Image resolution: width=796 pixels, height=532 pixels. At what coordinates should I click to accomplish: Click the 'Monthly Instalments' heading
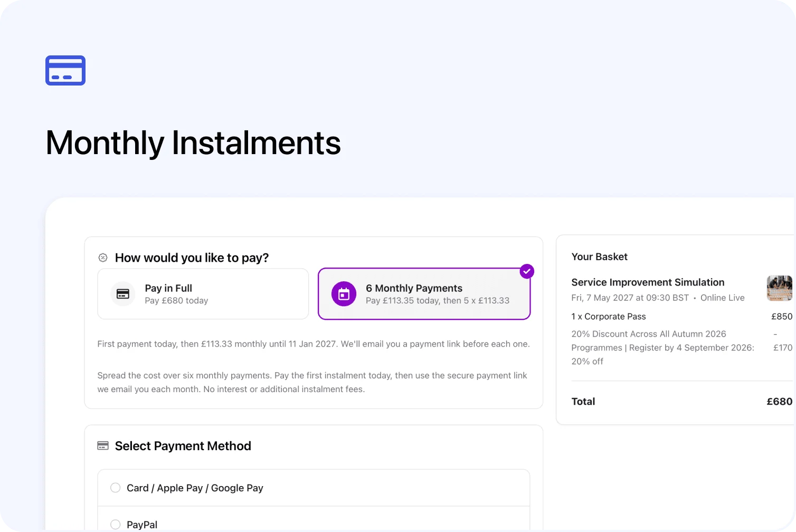[x=193, y=142]
